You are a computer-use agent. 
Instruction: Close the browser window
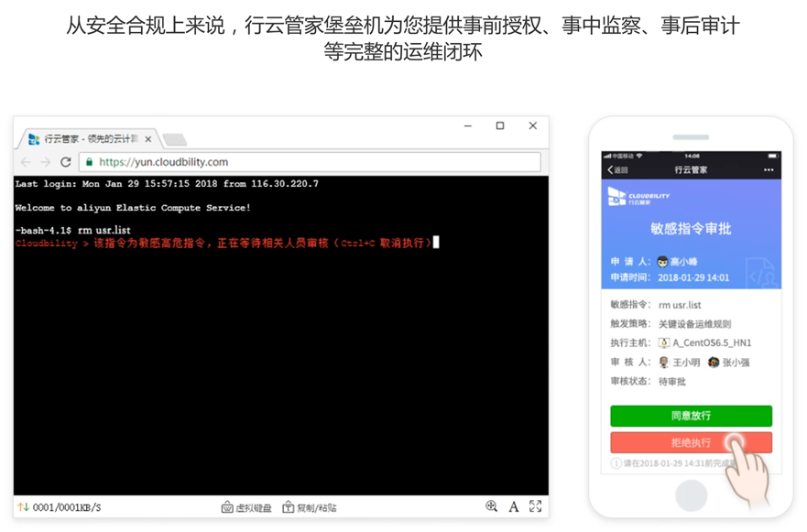(x=533, y=125)
